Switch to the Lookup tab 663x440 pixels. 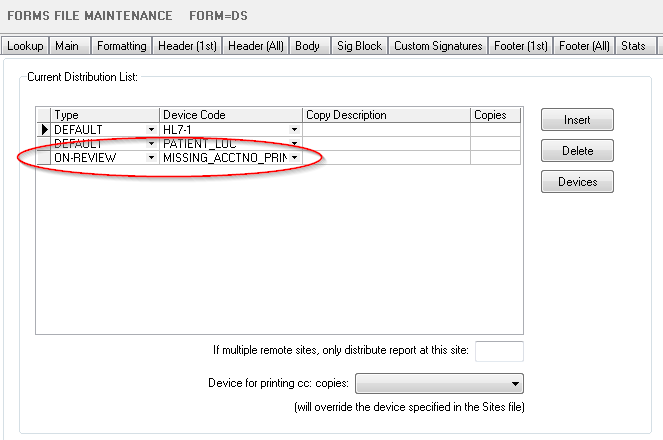(x=25, y=46)
